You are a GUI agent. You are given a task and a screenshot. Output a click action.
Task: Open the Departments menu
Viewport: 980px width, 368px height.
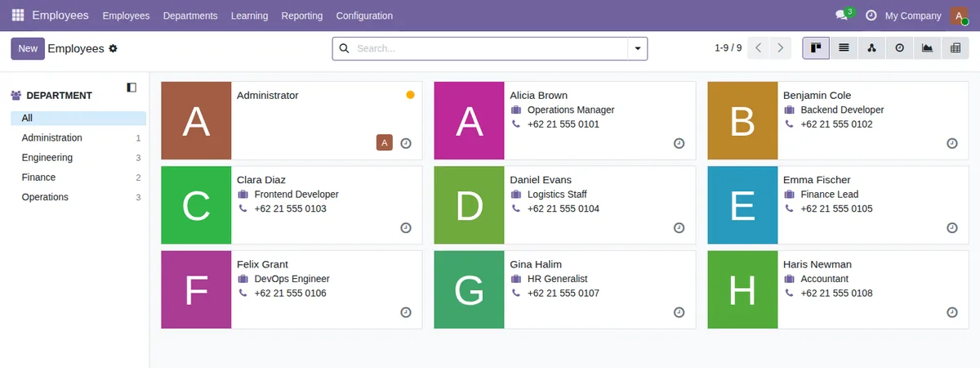(x=190, y=16)
